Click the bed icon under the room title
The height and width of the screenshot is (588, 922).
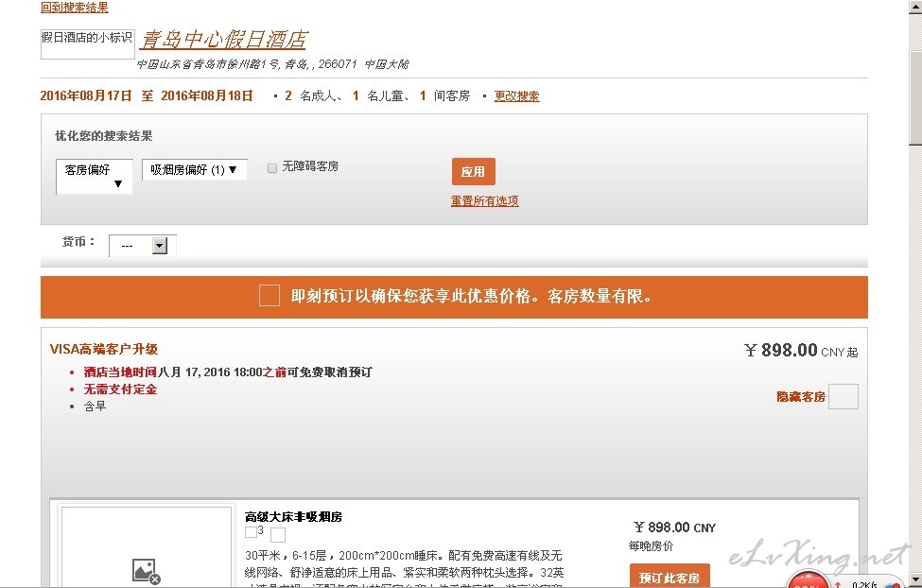(x=278, y=534)
